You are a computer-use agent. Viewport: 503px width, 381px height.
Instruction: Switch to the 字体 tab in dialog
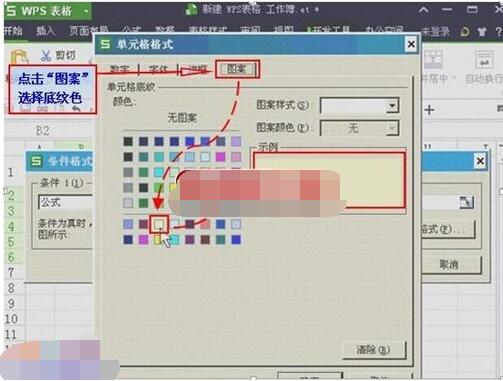(x=158, y=69)
